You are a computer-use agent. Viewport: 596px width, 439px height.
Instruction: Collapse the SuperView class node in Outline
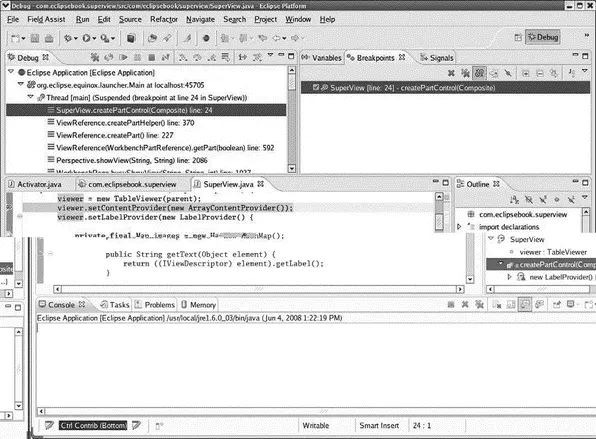491,238
